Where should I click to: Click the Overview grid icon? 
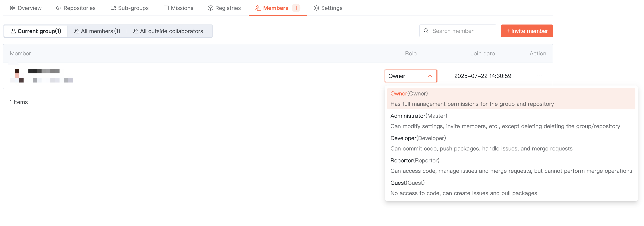point(13,8)
